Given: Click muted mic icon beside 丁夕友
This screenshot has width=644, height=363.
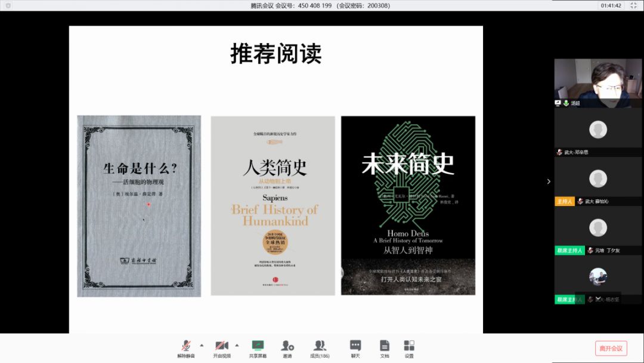Looking at the screenshot, I should pyautogui.click(x=590, y=250).
